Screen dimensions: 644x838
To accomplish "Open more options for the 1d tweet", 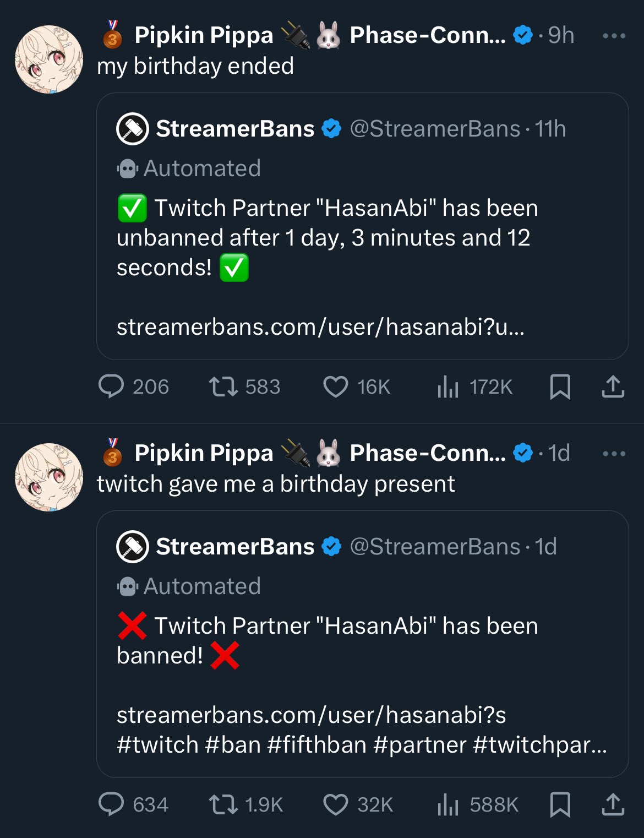I will coord(614,454).
